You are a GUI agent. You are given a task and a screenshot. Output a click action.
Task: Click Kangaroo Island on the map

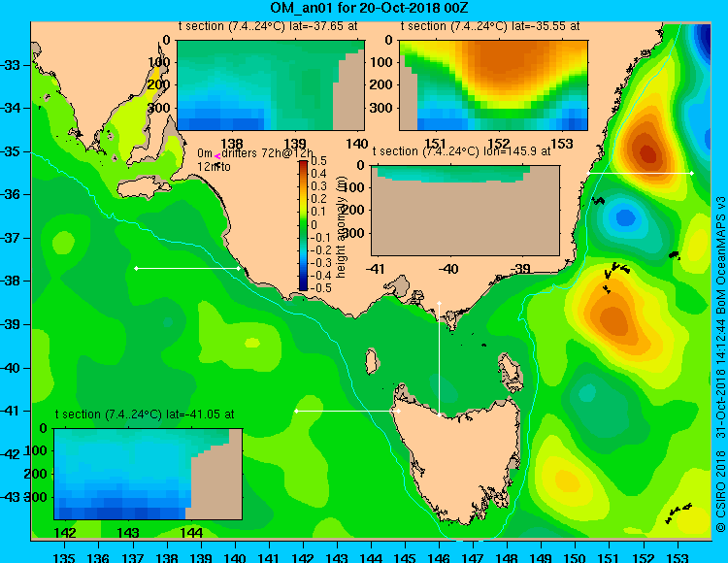142,188
